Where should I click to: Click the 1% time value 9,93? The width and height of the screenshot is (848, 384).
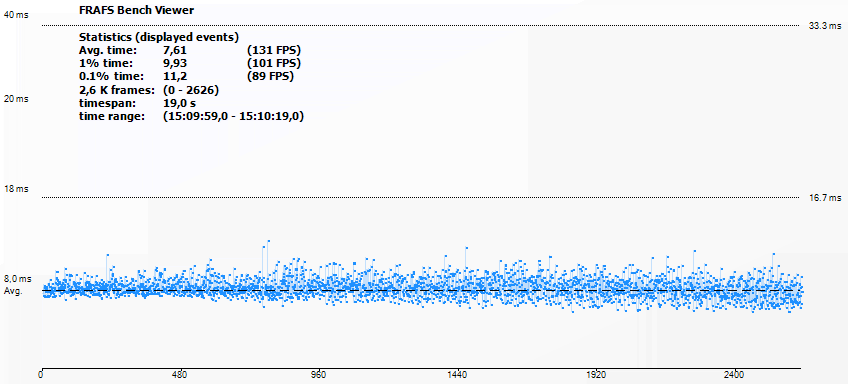tap(175, 63)
